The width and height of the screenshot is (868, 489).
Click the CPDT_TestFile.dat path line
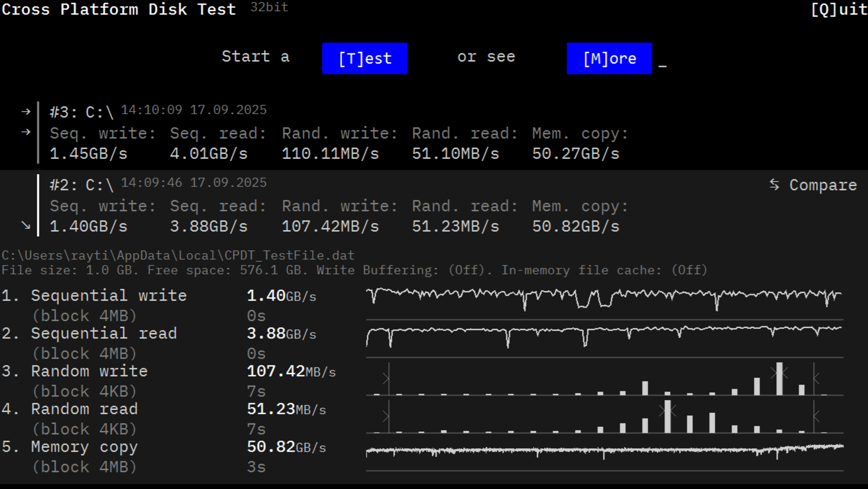coord(178,256)
